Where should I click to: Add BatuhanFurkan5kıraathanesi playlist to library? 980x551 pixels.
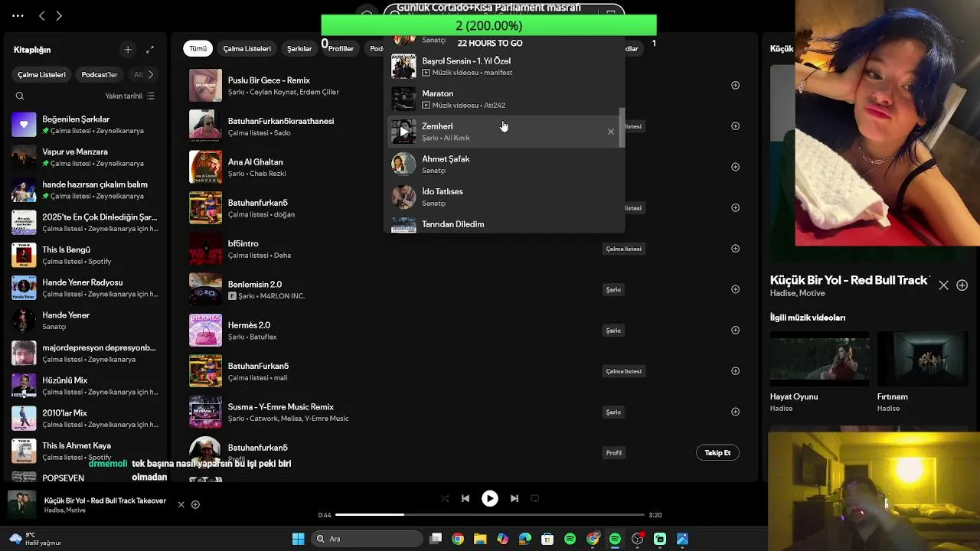[735, 126]
